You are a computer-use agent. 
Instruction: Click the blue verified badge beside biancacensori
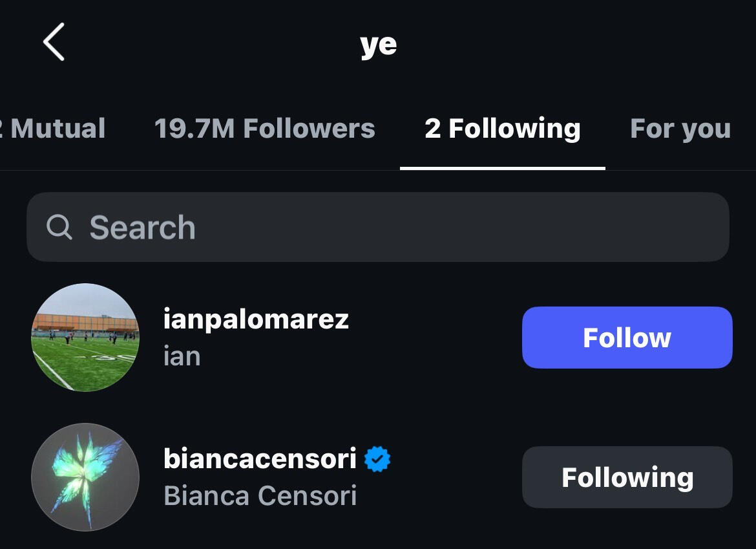point(377,459)
